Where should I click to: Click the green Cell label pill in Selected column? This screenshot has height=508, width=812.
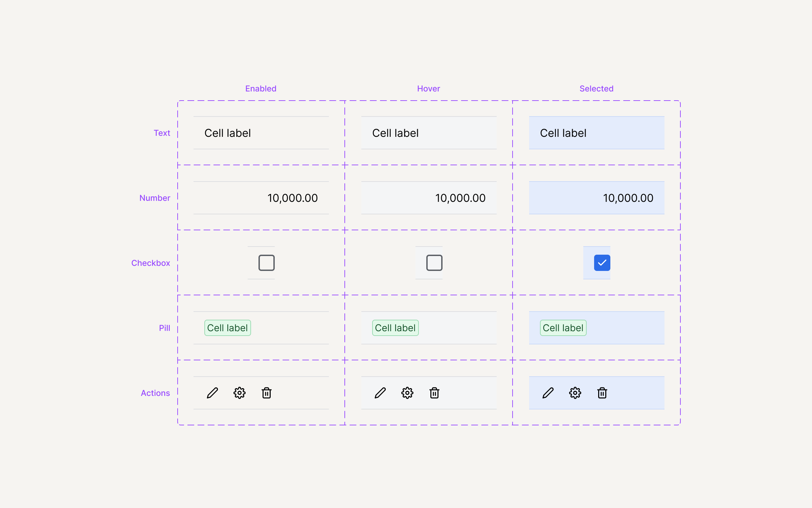(563, 328)
